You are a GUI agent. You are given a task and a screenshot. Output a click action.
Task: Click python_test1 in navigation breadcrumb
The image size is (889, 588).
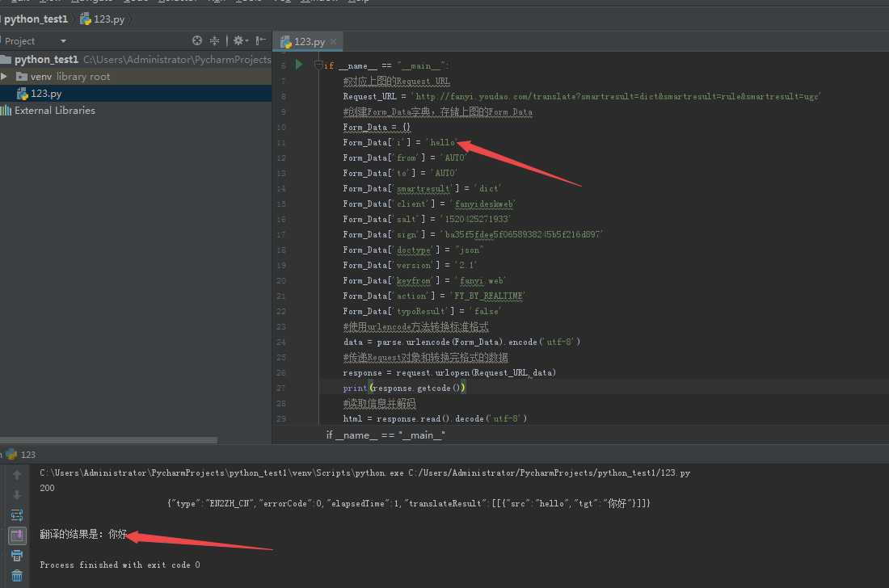coord(36,19)
